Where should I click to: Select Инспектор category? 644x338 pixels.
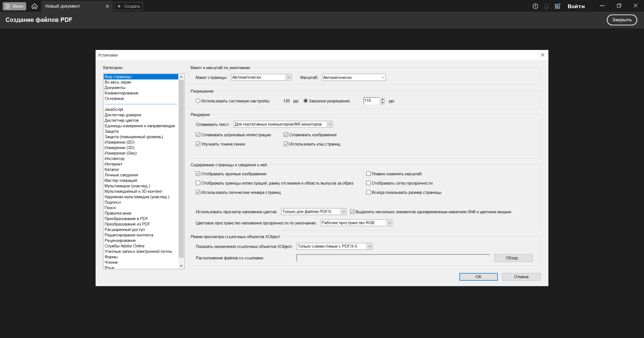tap(141, 159)
